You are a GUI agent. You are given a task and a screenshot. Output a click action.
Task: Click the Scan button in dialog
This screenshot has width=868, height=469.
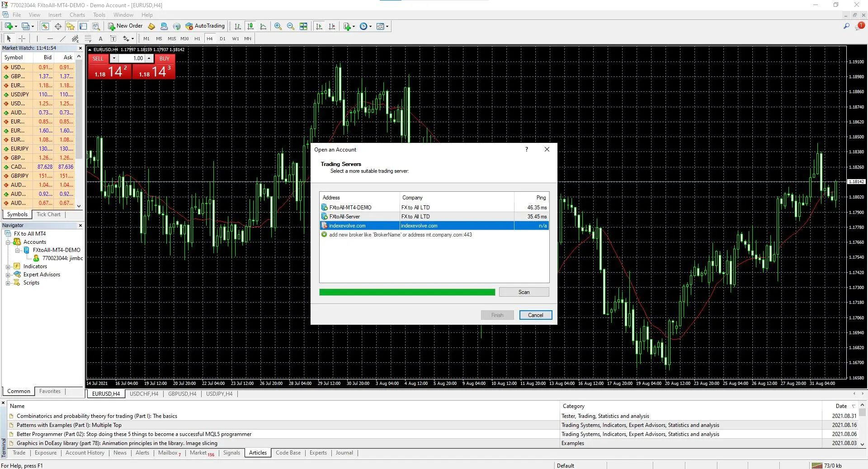pos(524,292)
